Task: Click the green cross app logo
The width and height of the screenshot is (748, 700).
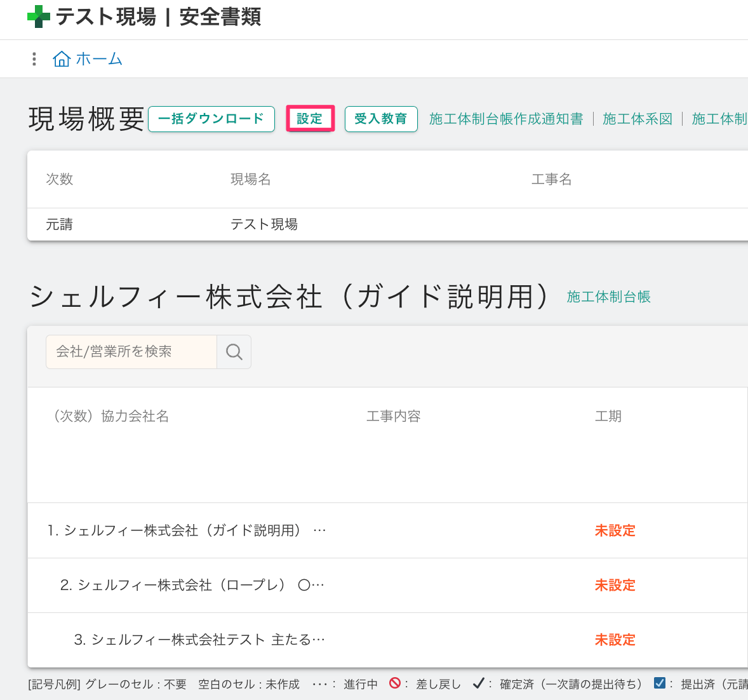Action: pos(38,17)
